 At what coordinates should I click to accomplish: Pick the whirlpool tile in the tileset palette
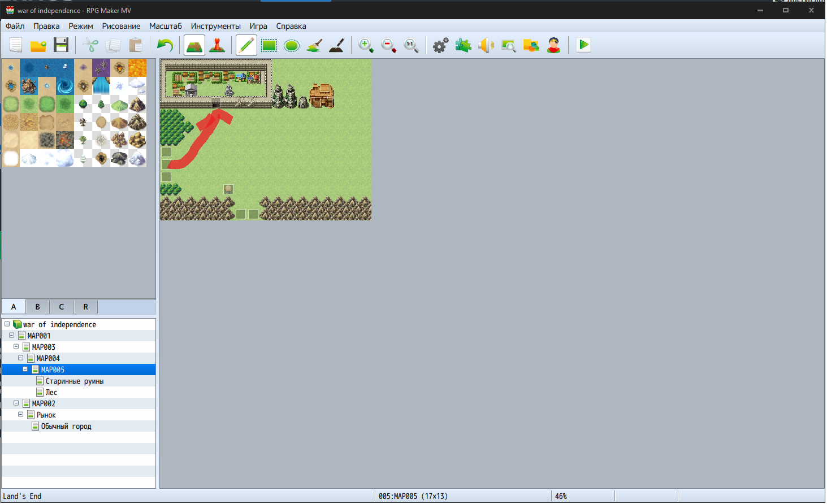(65, 86)
